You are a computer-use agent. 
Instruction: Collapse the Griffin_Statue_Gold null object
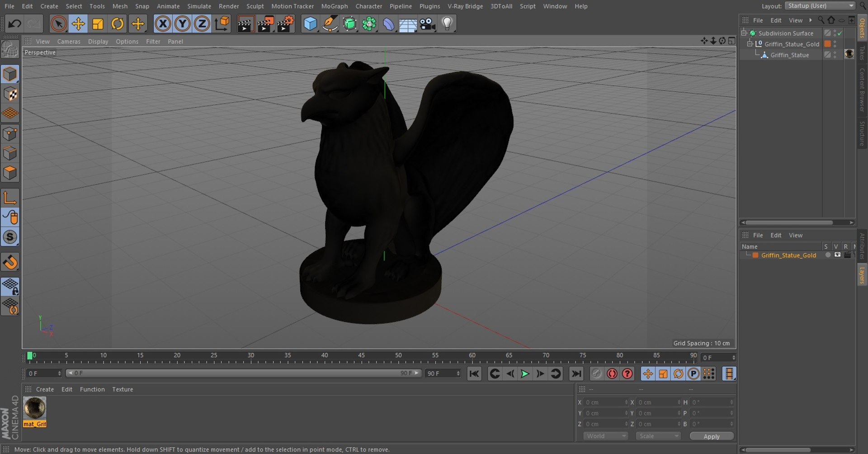click(x=750, y=44)
